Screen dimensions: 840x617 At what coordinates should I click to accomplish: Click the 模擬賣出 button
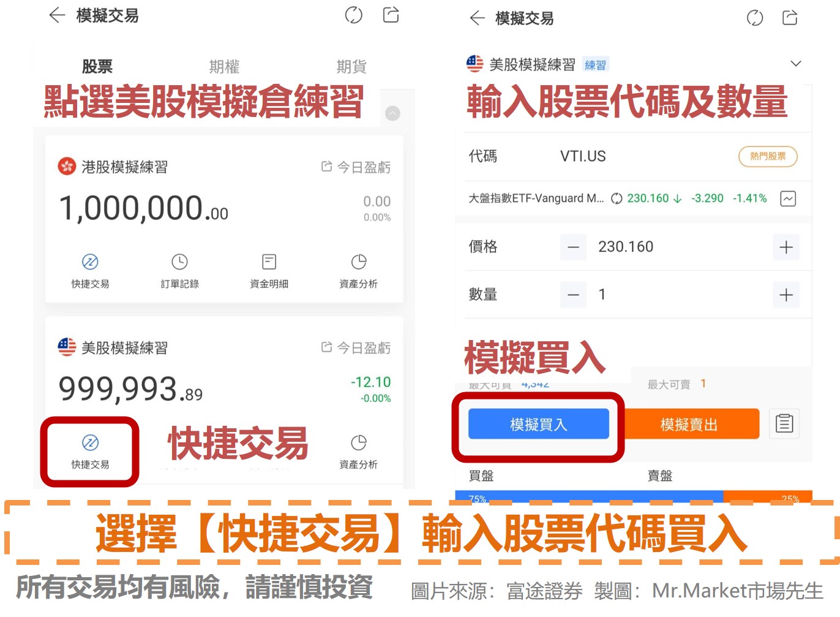(x=689, y=424)
